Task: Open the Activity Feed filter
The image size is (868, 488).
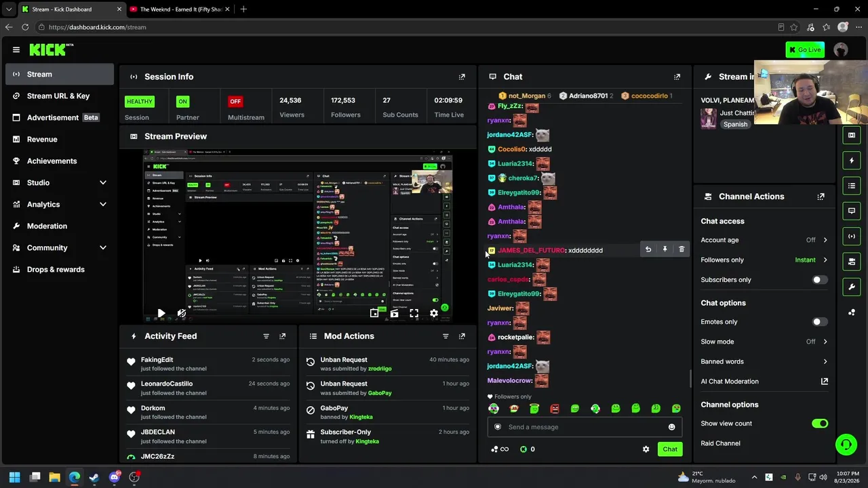Action: [x=266, y=336]
